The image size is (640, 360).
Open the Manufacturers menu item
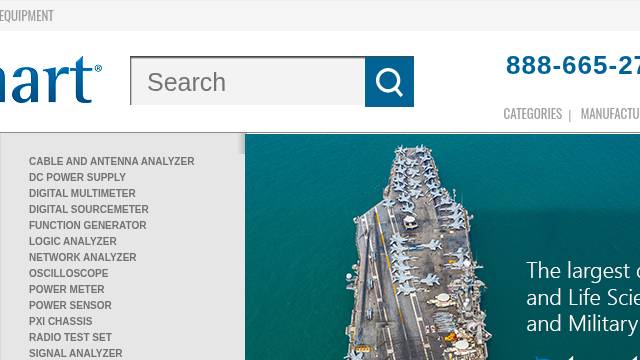point(610,114)
